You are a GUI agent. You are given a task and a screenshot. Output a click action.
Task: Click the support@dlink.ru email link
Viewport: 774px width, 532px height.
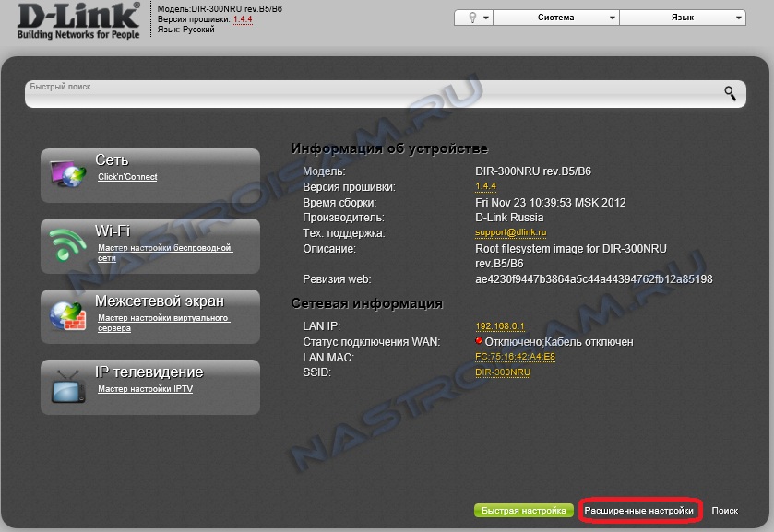[510, 232]
